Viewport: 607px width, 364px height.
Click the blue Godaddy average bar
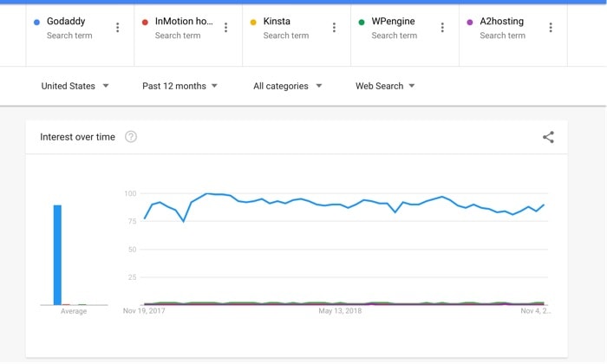coord(57,255)
